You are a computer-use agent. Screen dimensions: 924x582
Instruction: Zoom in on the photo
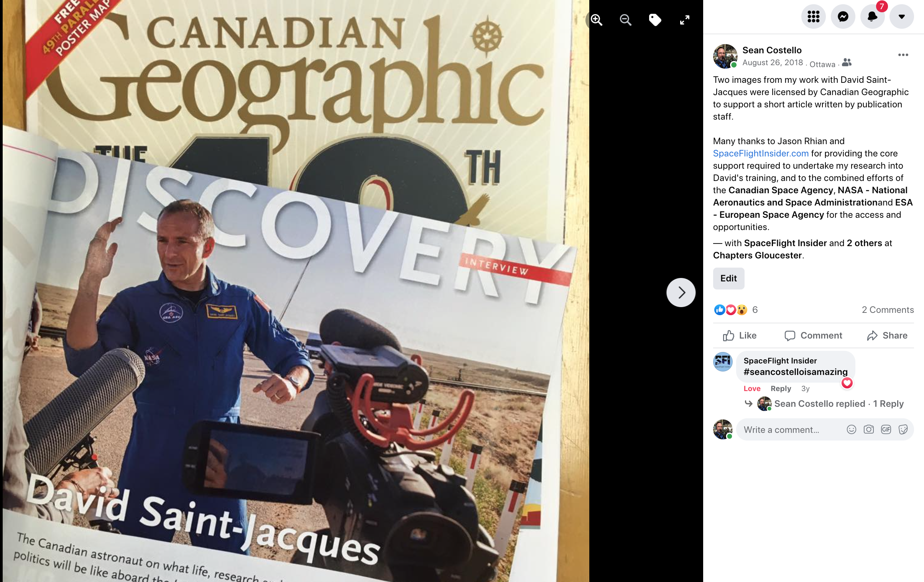(597, 20)
